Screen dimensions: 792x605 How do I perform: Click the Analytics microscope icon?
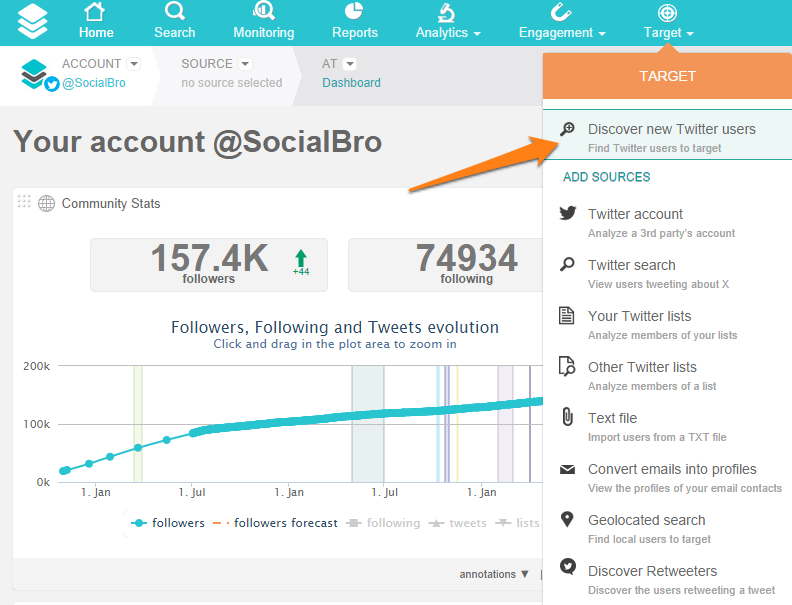point(447,13)
